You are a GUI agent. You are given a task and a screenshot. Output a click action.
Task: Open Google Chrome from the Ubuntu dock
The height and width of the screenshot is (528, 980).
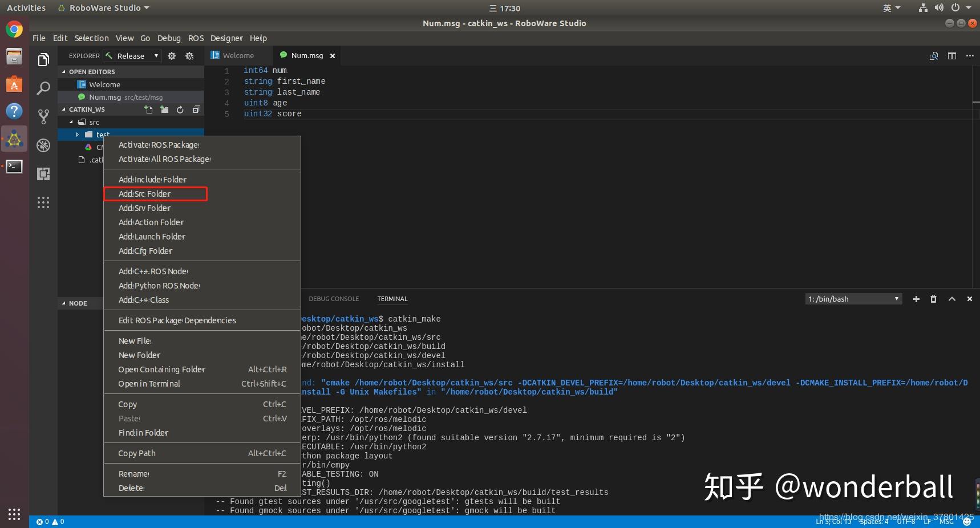(x=14, y=29)
